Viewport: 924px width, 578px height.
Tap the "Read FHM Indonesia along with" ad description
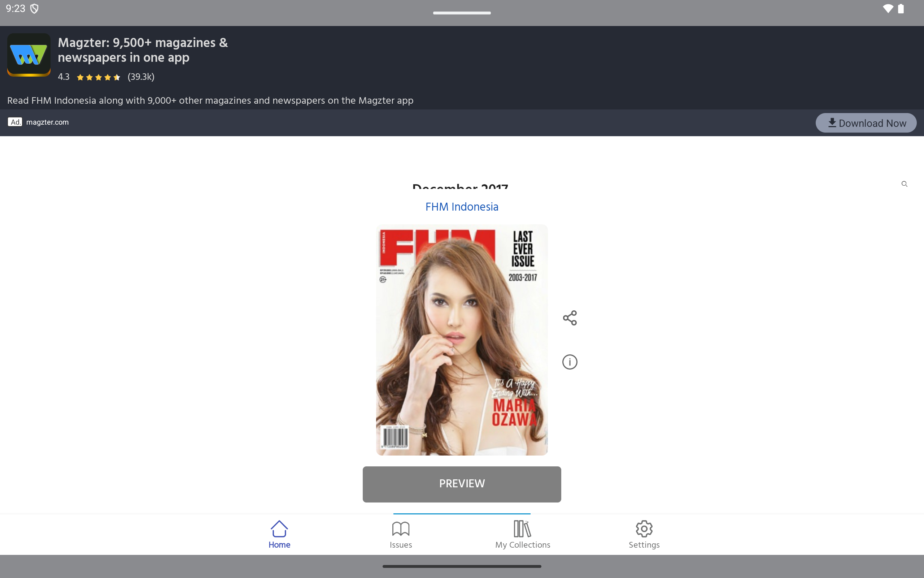coord(210,100)
